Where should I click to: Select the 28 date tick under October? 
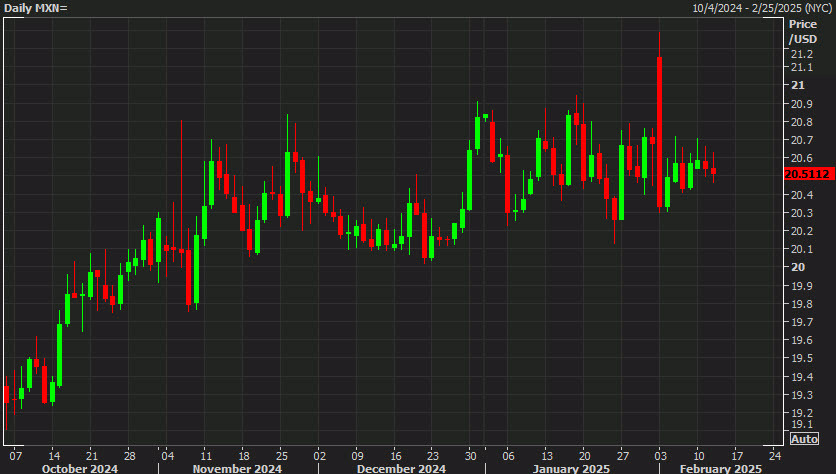pos(130,456)
